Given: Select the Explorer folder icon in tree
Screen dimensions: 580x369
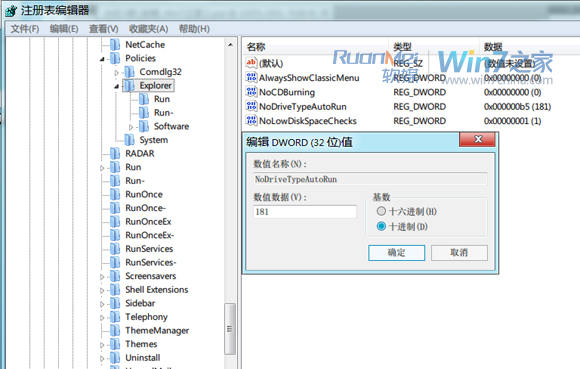Looking at the screenshot, I should [129, 85].
